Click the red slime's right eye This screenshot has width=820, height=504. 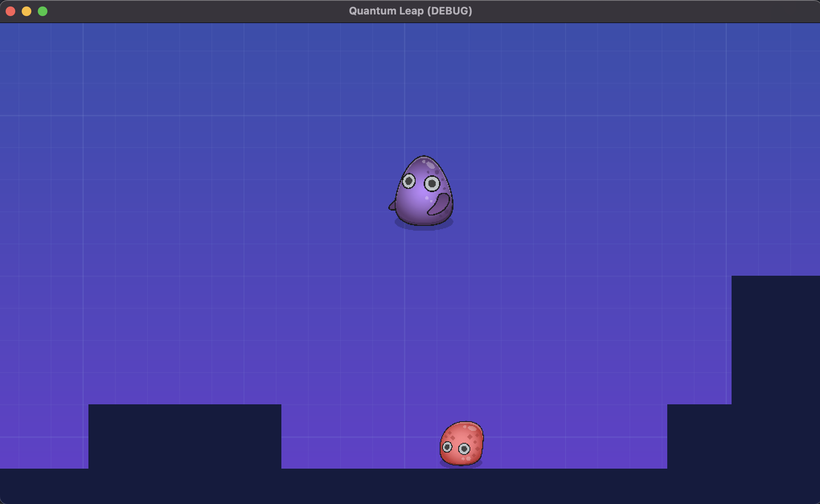[x=464, y=449]
